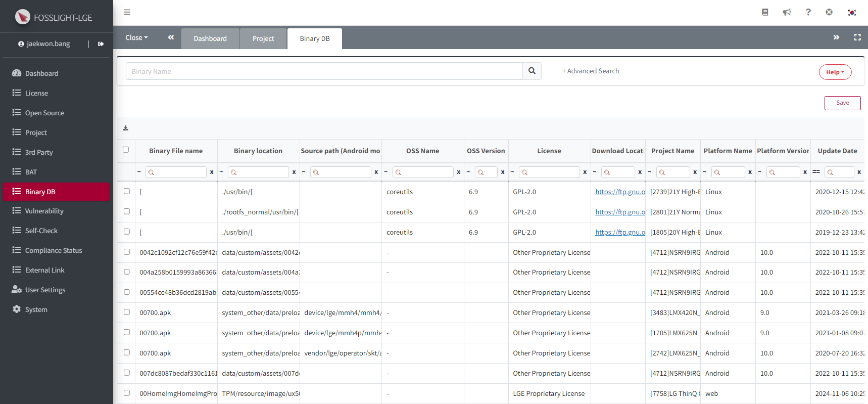868x404 pixels.
Task: Switch to the Dashboard tab
Action: (210, 38)
